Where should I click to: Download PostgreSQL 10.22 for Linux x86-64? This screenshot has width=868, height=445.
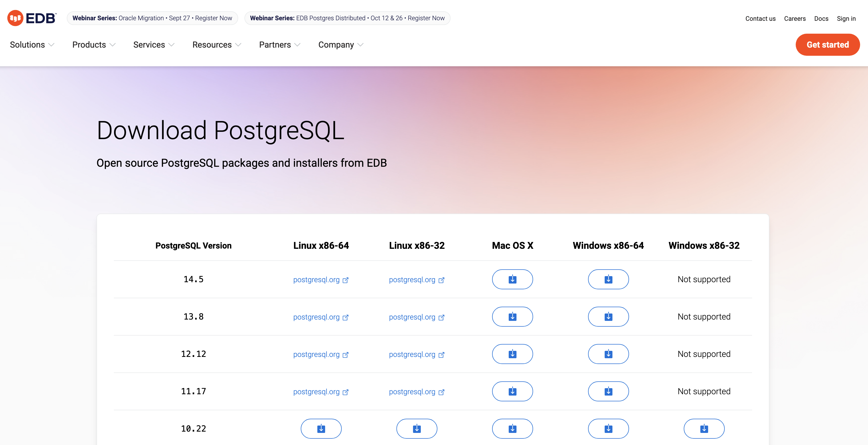[321, 428]
